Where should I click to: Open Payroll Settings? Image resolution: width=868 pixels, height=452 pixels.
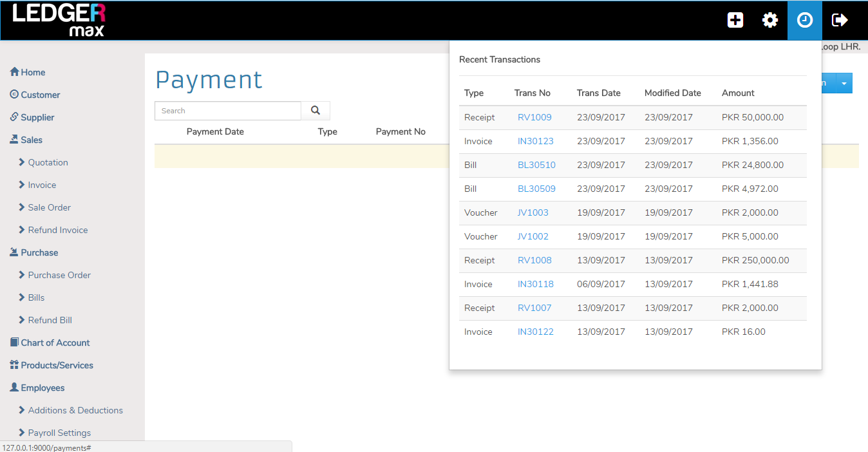(x=58, y=432)
